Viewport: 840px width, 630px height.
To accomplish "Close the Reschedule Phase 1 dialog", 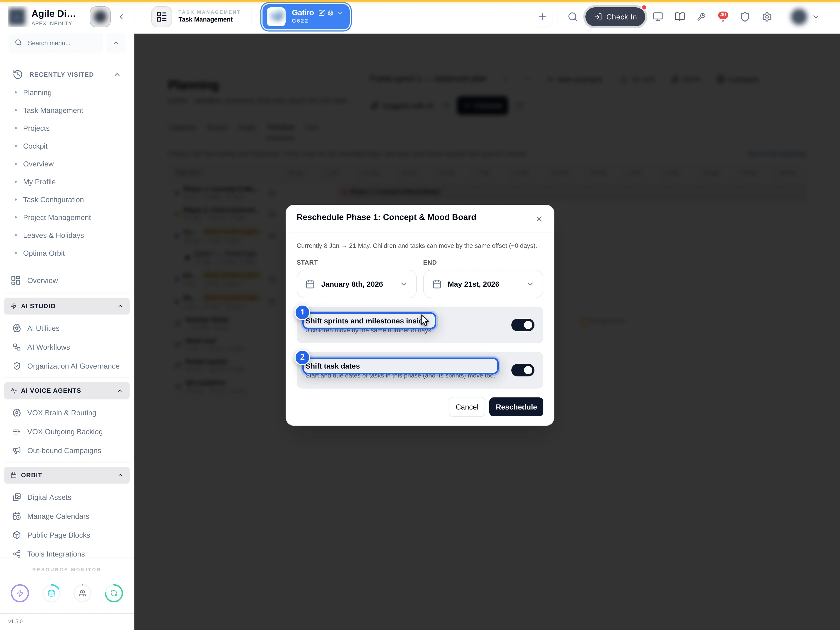I will pyautogui.click(x=539, y=219).
